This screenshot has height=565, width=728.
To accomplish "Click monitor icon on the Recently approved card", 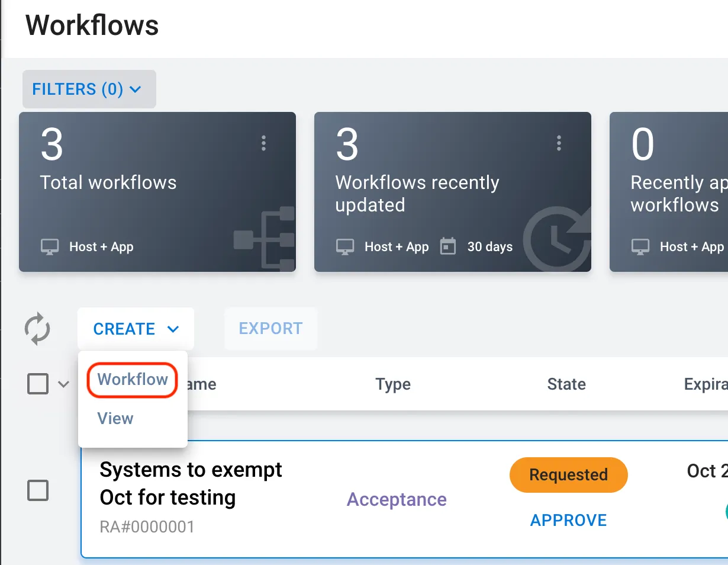I will pyautogui.click(x=640, y=247).
